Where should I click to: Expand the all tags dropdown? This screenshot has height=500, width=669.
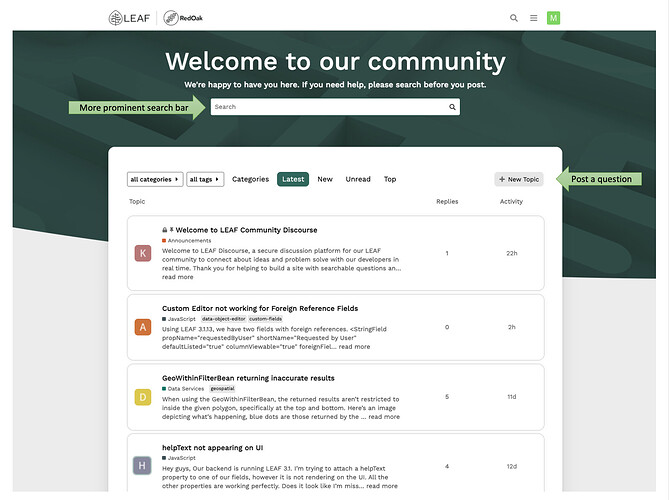click(205, 179)
